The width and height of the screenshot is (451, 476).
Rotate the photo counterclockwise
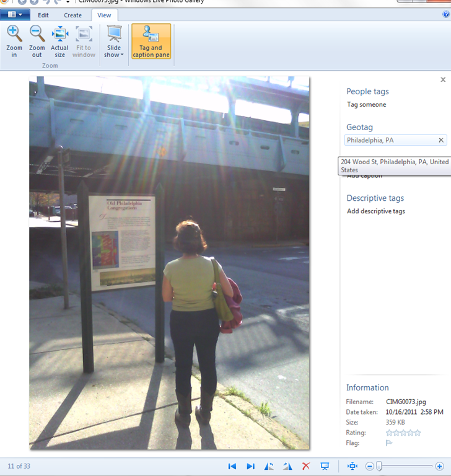[269, 466]
